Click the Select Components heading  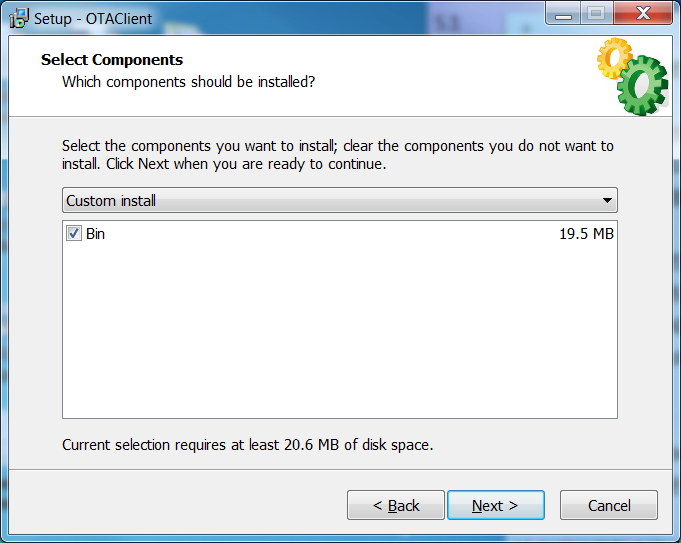(x=112, y=60)
